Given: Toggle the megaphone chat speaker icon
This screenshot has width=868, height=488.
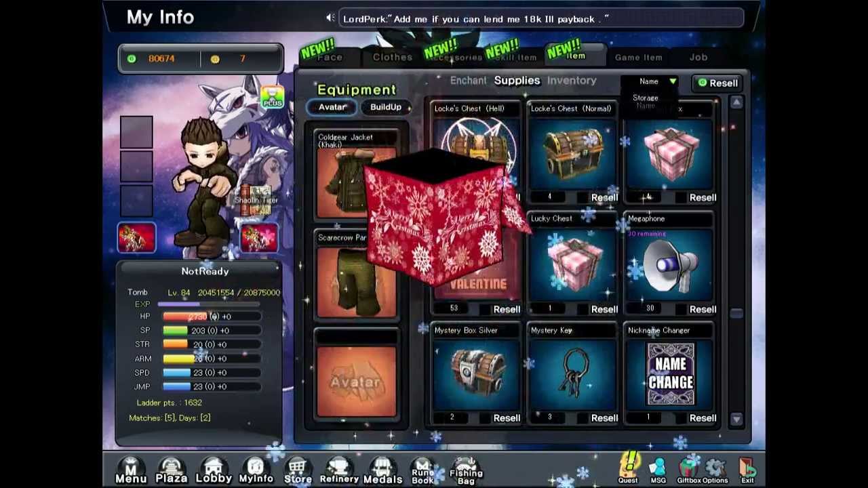Looking at the screenshot, I should (x=330, y=18).
